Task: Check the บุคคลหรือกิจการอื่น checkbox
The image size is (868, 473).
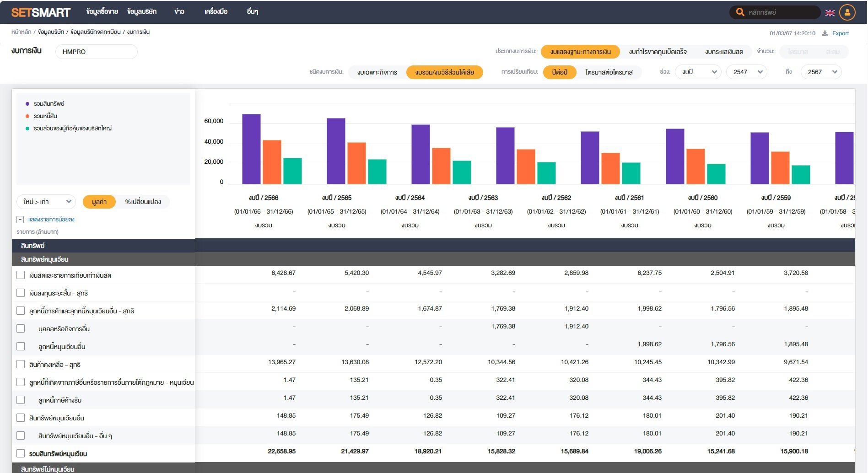Action: pos(21,328)
